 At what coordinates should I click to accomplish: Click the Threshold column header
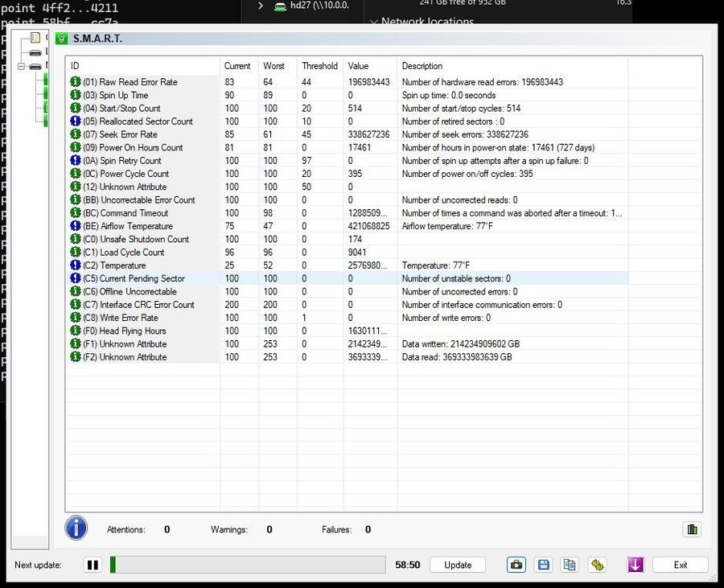pyautogui.click(x=319, y=66)
